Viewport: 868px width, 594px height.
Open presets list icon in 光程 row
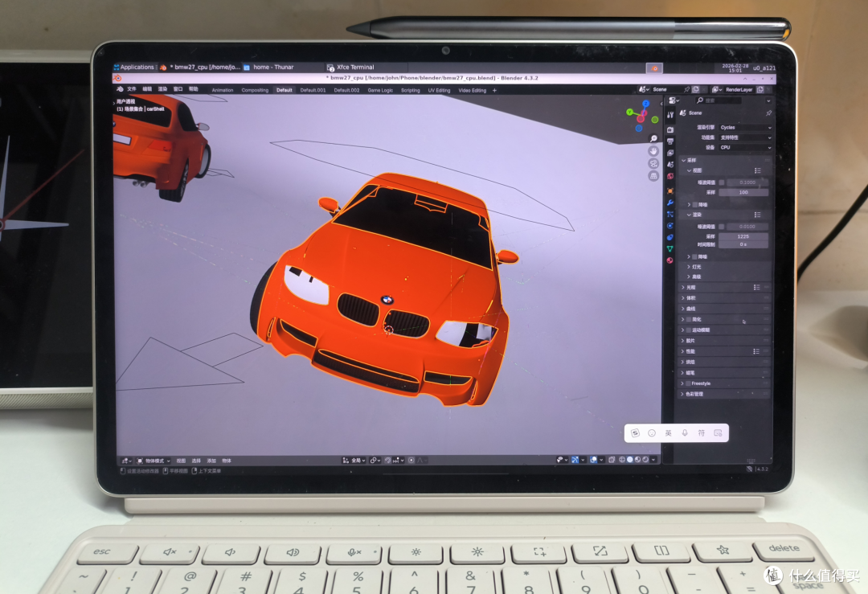click(x=756, y=287)
